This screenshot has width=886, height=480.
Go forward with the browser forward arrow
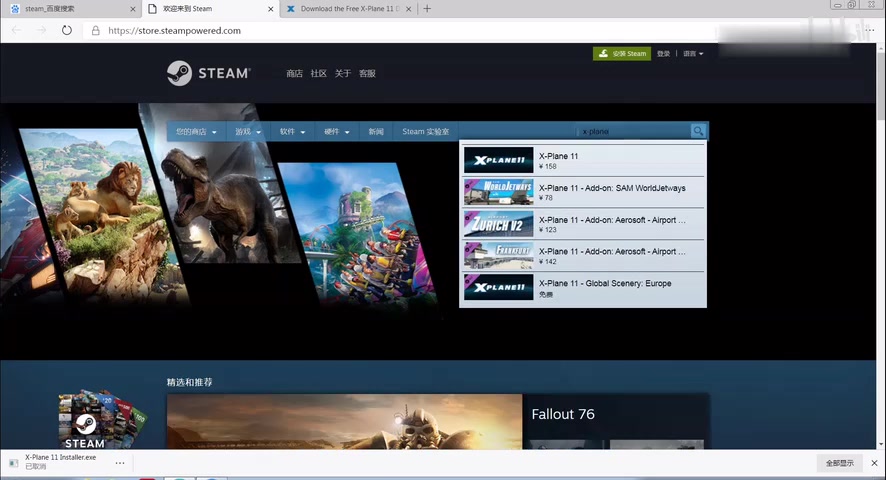pyautogui.click(x=41, y=31)
